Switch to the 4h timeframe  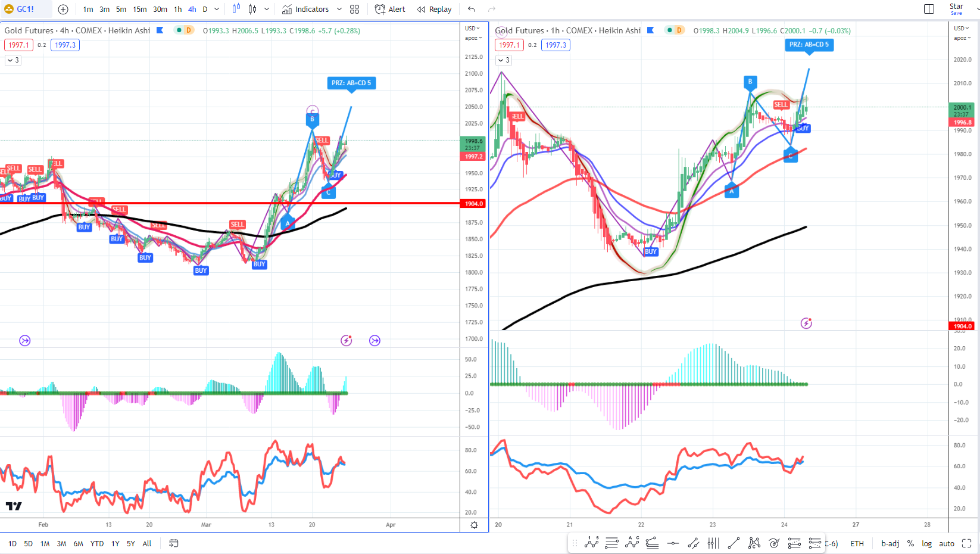(192, 9)
